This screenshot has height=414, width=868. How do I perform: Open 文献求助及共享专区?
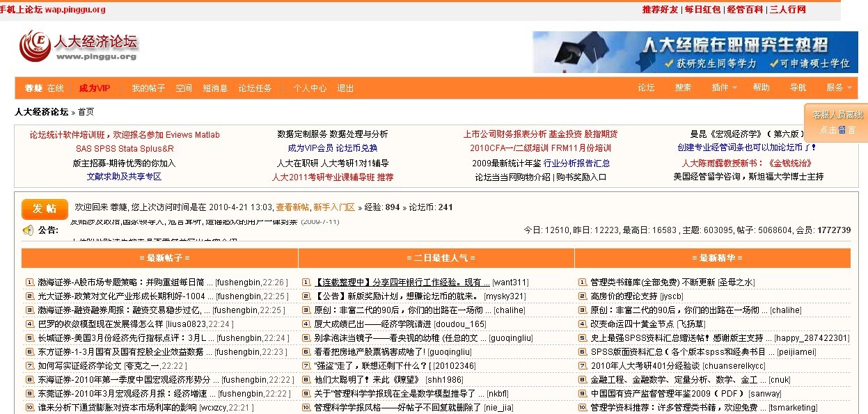coord(124,177)
